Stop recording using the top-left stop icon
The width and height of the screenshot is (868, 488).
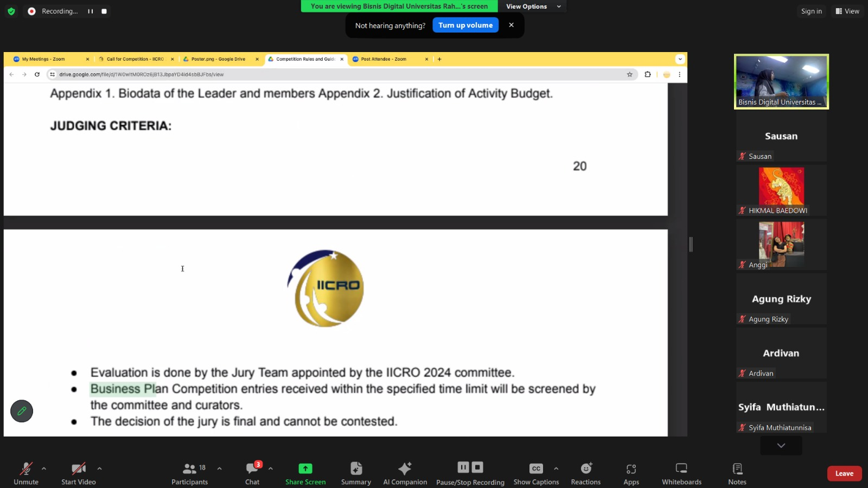104,11
